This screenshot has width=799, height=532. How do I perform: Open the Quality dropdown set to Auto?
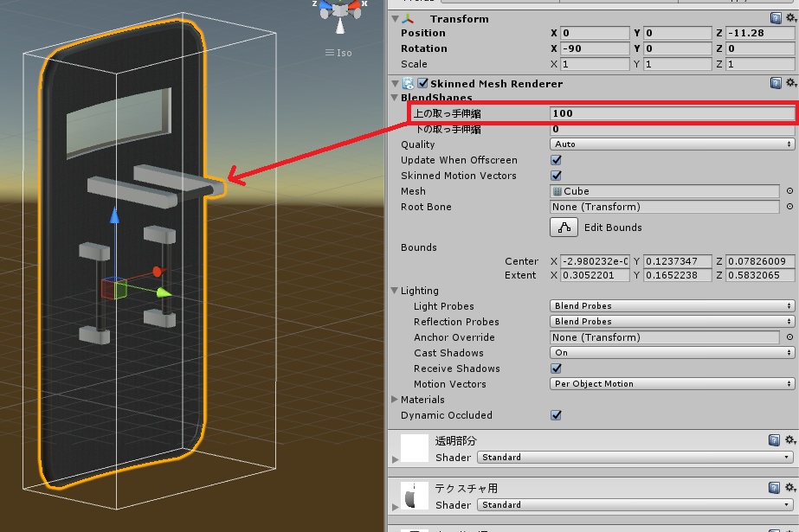coord(672,144)
